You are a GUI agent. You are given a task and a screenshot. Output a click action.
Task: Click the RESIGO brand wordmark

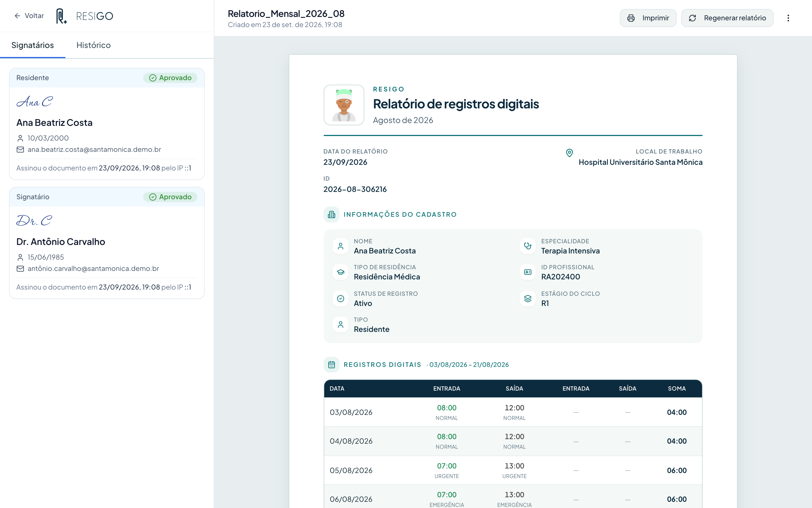(95, 16)
